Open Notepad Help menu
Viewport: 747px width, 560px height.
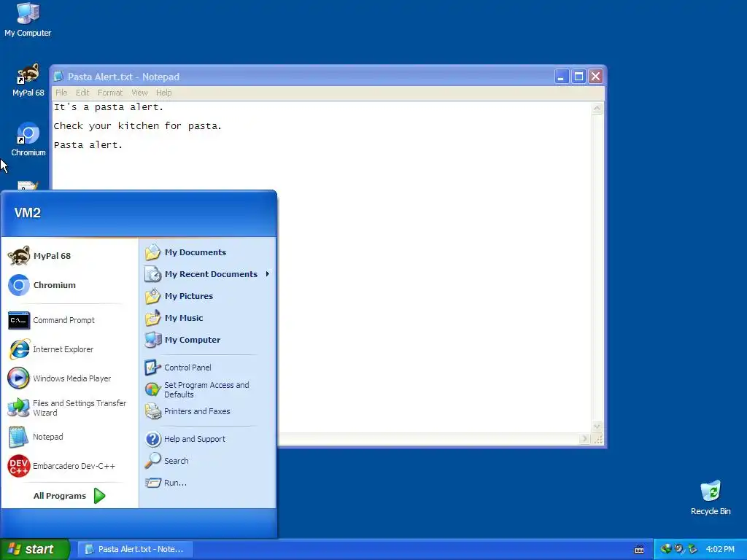pos(164,93)
